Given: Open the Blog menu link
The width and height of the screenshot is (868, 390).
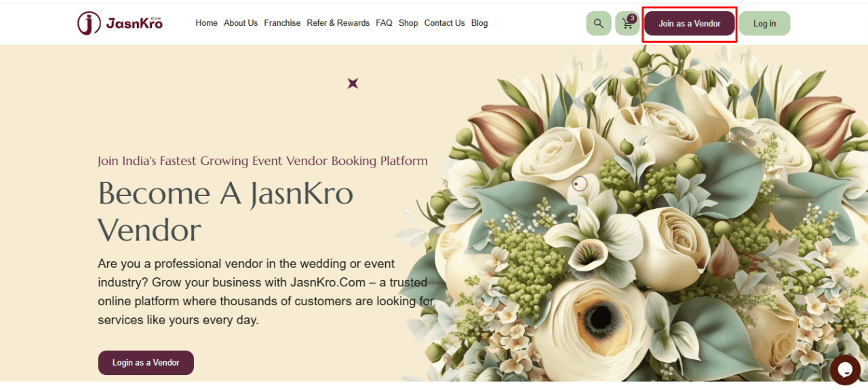Looking at the screenshot, I should pos(479,23).
